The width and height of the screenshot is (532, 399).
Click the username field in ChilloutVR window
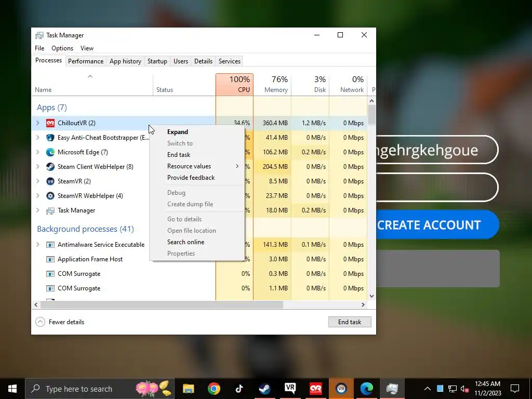[x=437, y=150]
